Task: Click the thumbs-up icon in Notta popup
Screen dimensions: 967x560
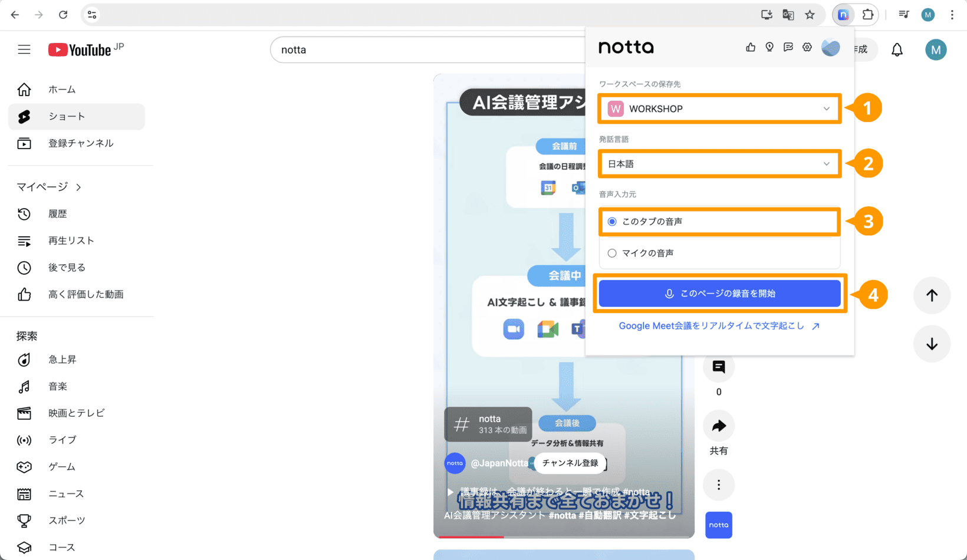Action: click(751, 47)
